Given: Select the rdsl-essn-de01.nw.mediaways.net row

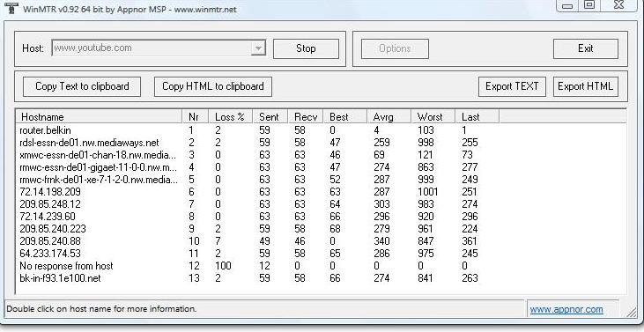Looking at the screenshot, I should [x=322, y=143].
